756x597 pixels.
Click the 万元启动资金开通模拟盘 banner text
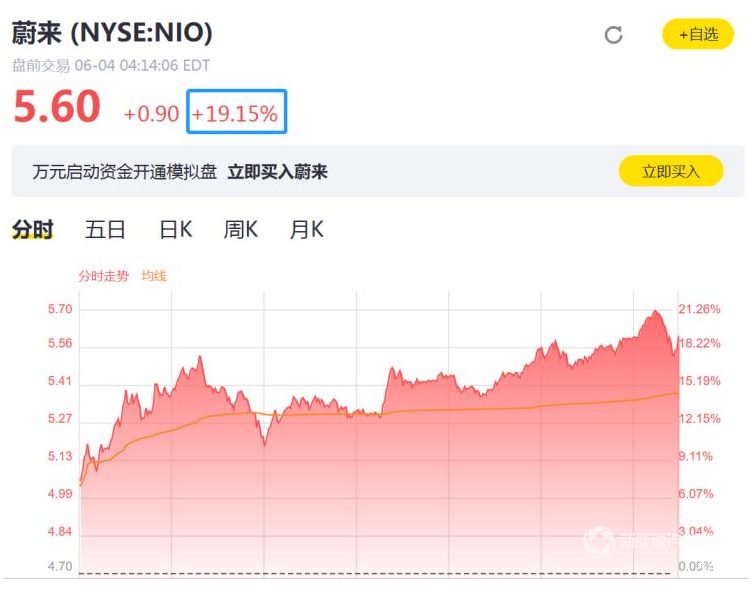pos(125,172)
